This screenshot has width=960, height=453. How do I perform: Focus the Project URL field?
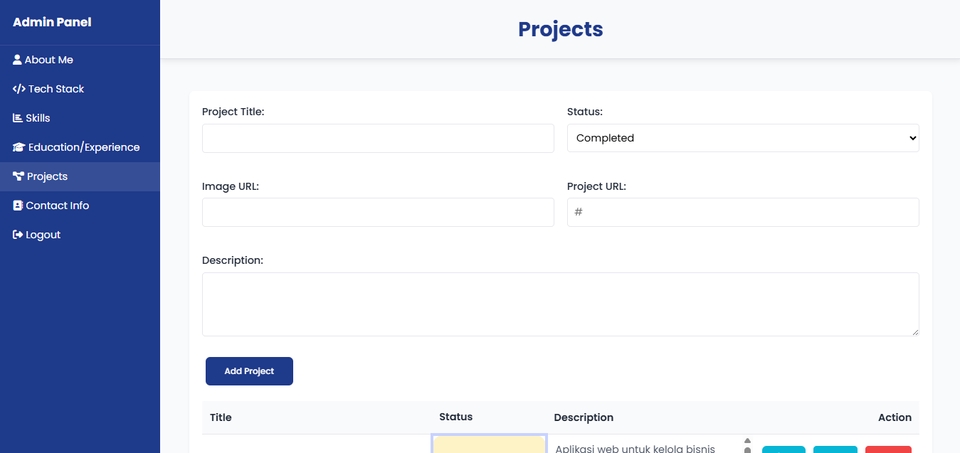pos(743,212)
